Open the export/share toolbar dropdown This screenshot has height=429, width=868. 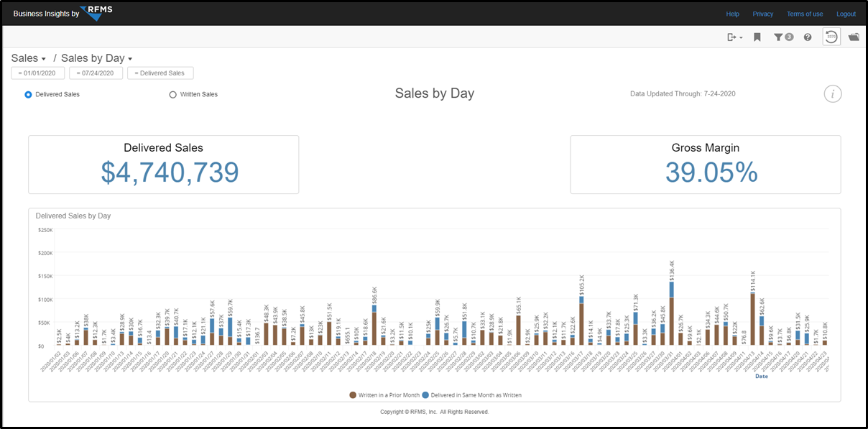[x=734, y=37]
